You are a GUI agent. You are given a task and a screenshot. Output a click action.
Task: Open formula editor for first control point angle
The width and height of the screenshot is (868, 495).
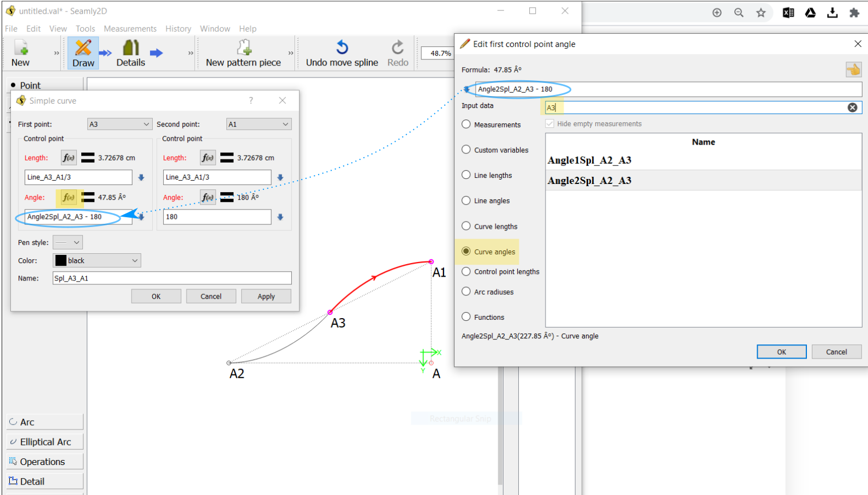click(69, 197)
